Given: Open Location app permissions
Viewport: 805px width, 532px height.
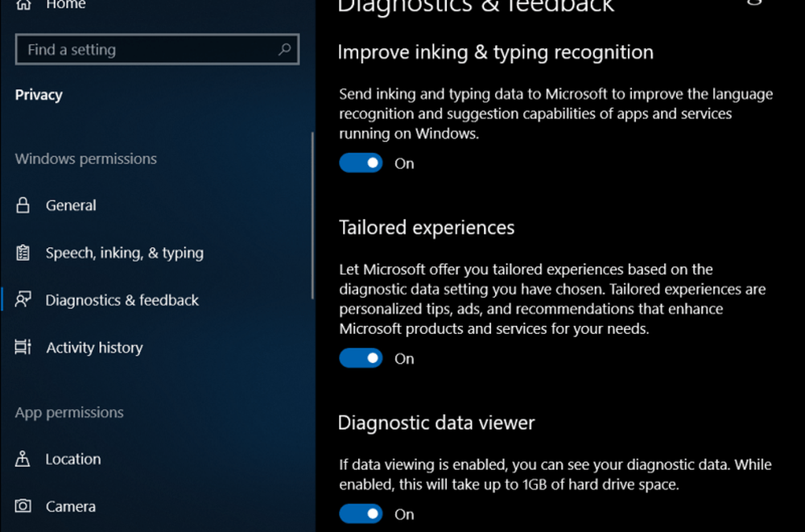Looking at the screenshot, I should tap(73, 460).
